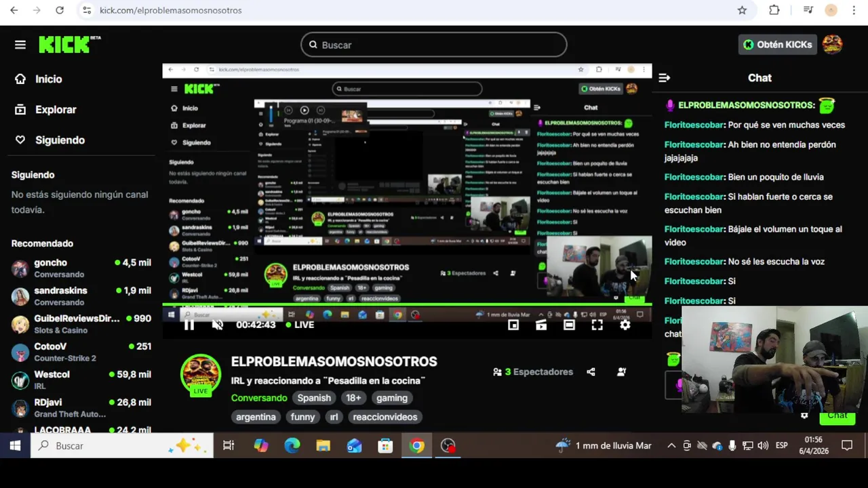
Task: Follow channel with add-user icon
Action: 621,371
